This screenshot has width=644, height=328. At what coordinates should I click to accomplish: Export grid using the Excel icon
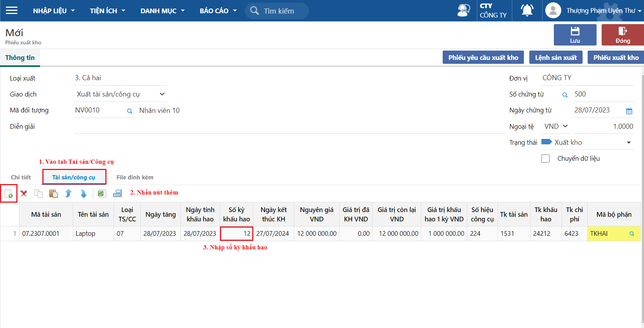102,193
